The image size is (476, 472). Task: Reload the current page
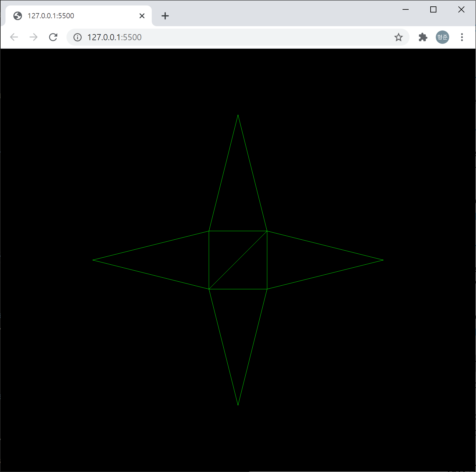[x=53, y=37]
